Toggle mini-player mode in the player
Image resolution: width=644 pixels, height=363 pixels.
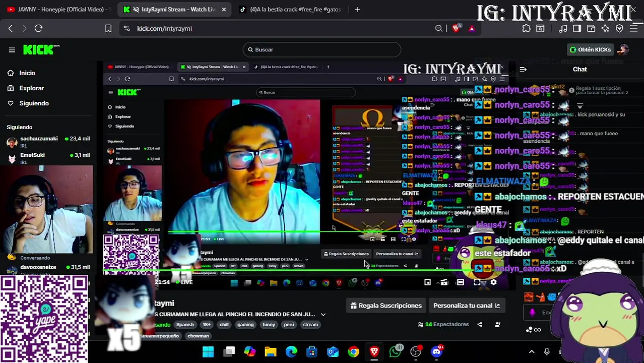pos(427,282)
